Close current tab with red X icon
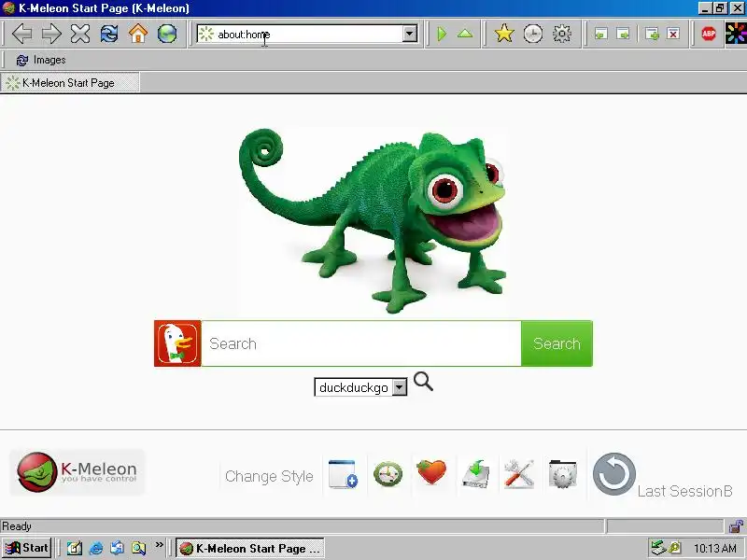This screenshot has height=560, width=747. tap(673, 34)
